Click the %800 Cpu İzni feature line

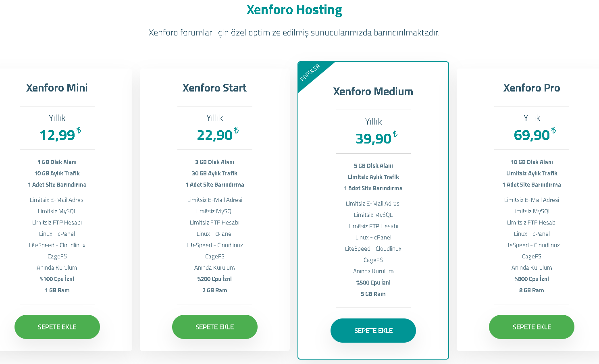[532, 279]
